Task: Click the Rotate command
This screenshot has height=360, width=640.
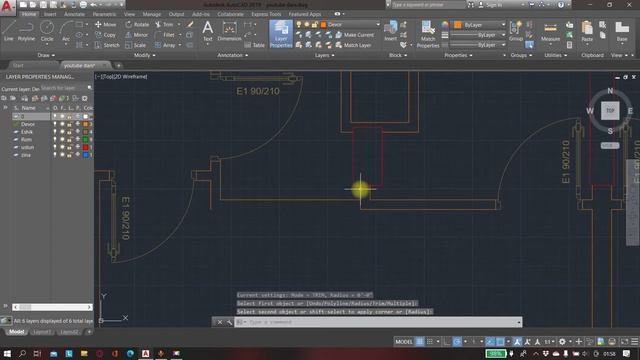Action: point(137,24)
